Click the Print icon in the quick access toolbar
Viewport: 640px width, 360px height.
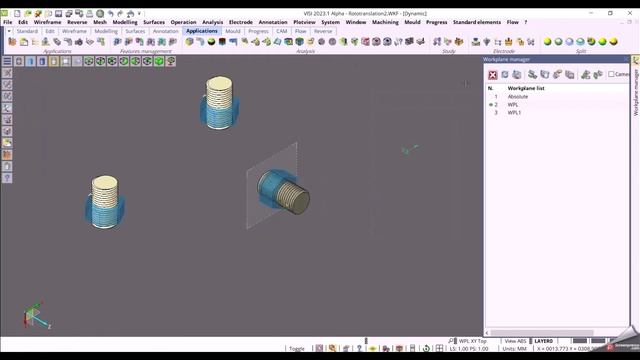(x=90, y=13)
